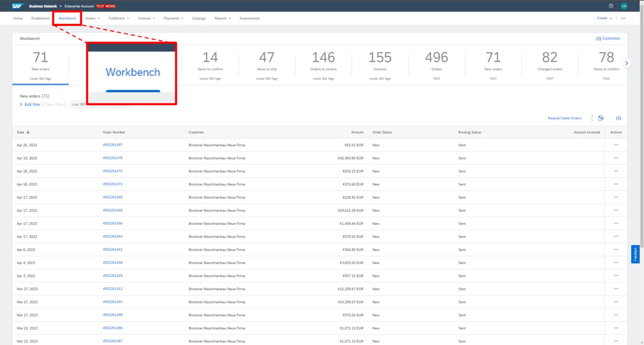Select the 155 Invoices tile
Viewport: 644px width, 345px height.
point(380,65)
